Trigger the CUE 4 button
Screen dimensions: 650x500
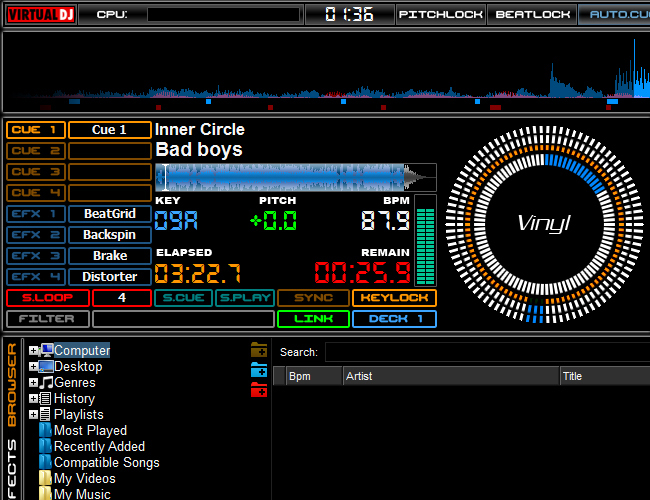point(36,193)
